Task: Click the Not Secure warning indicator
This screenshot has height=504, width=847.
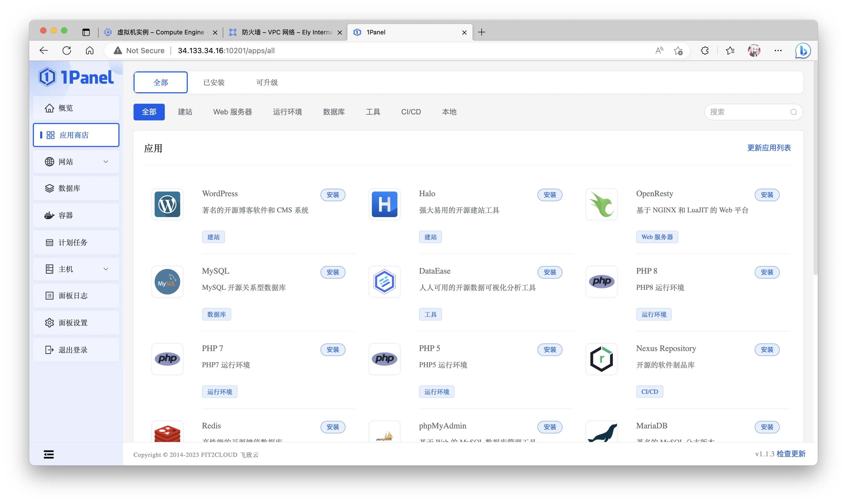Action: tap(139, 51)
